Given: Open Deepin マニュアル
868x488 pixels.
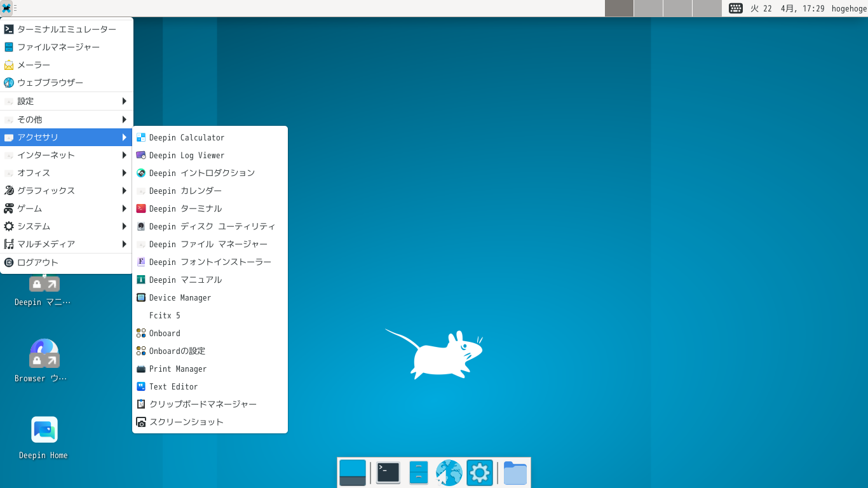Looking at the screenshot, I should 210,280.
